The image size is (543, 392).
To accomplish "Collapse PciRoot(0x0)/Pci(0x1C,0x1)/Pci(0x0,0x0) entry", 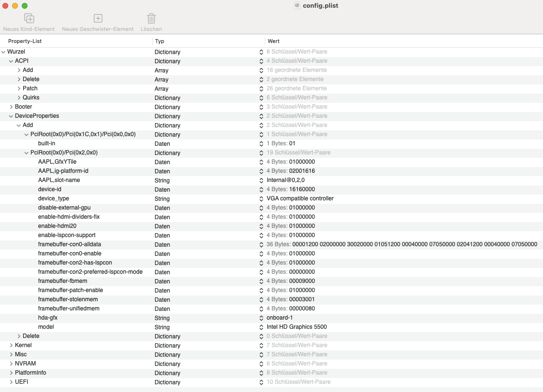I will (x=26, y=134).
